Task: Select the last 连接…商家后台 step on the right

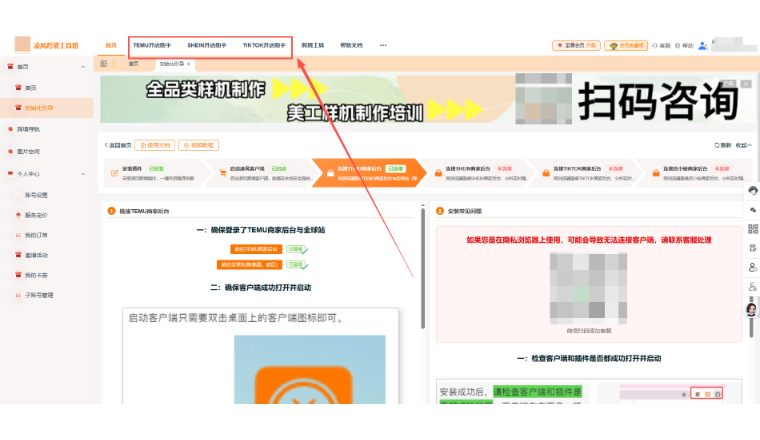Action: pyautogui.click(x=696, y=173)
